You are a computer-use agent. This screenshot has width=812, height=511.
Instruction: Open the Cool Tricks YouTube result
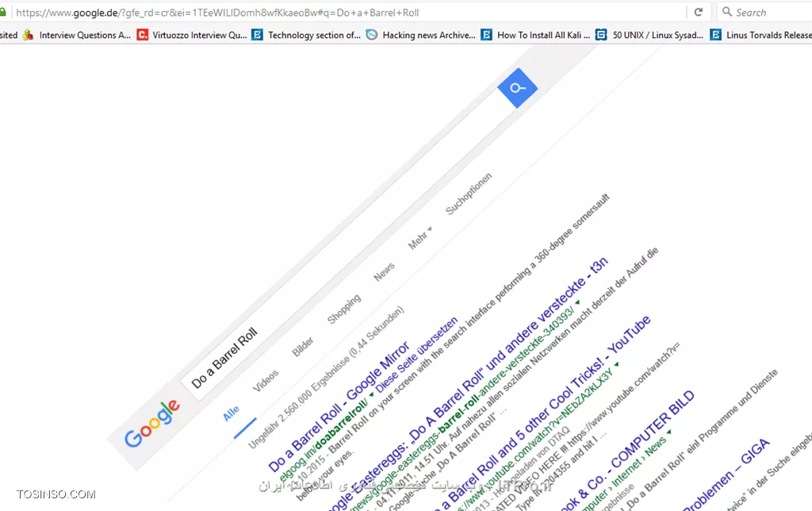pos(542,413)
